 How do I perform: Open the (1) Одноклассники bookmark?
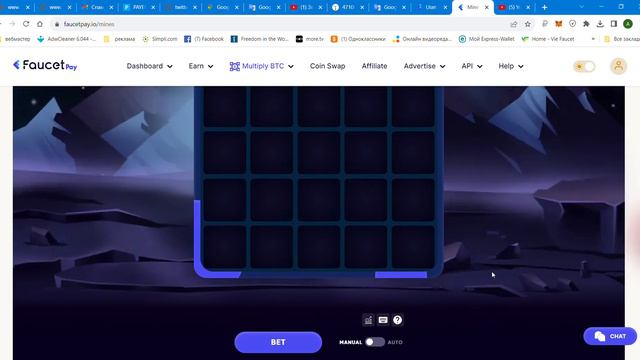tap(358, 39)
